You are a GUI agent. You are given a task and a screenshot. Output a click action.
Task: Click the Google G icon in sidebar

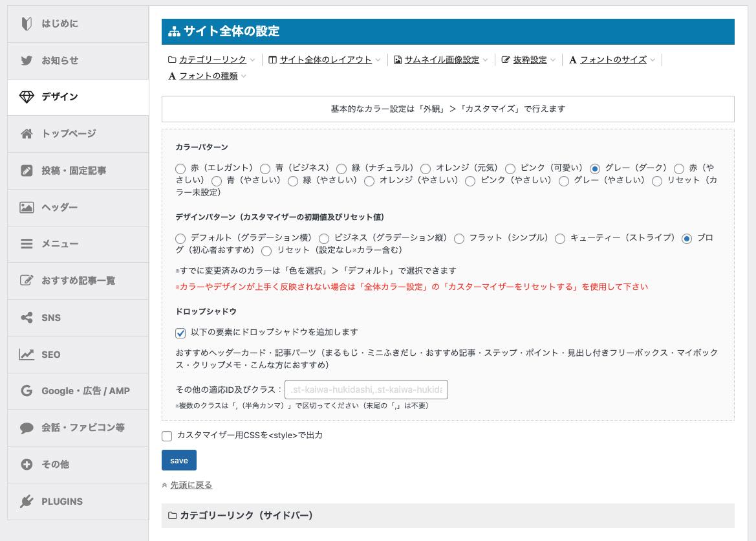coord(27,391)
